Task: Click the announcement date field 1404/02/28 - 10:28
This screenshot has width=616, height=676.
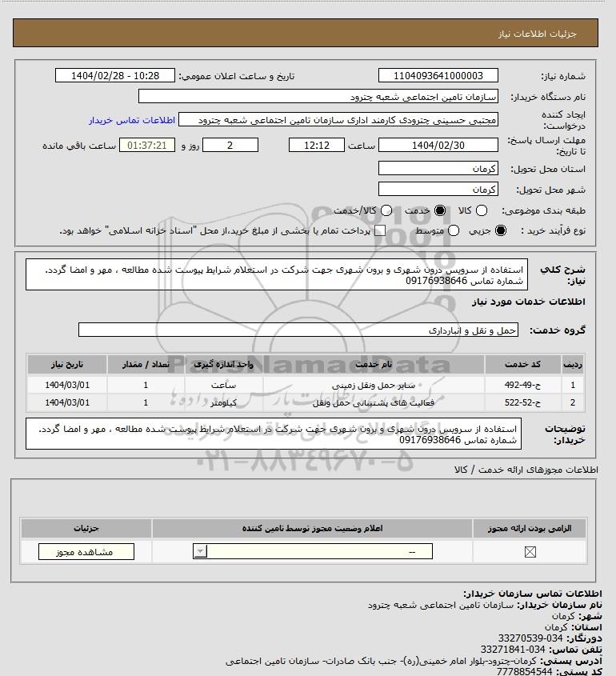Action: [x=115, y=75]
